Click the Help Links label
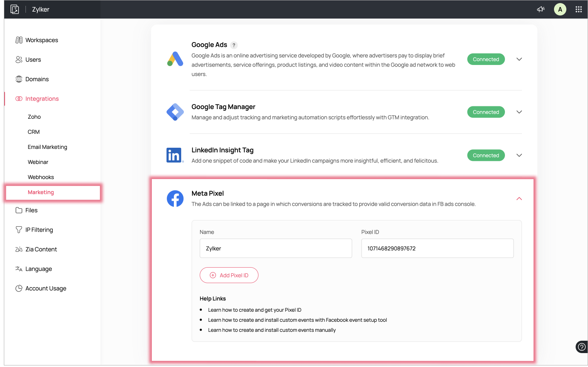Image resolution: width=588 pixels, height=367 pixels. (x=213, y=299)
